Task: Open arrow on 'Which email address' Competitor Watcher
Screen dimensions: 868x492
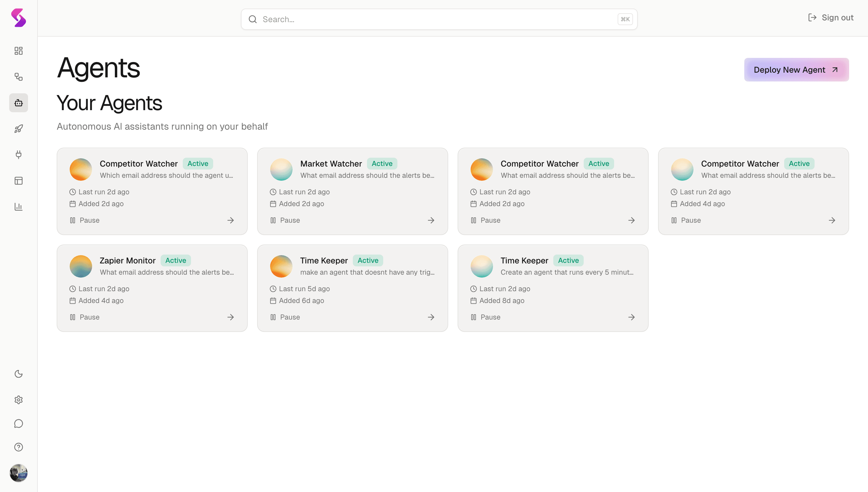Action: (231, 220)
